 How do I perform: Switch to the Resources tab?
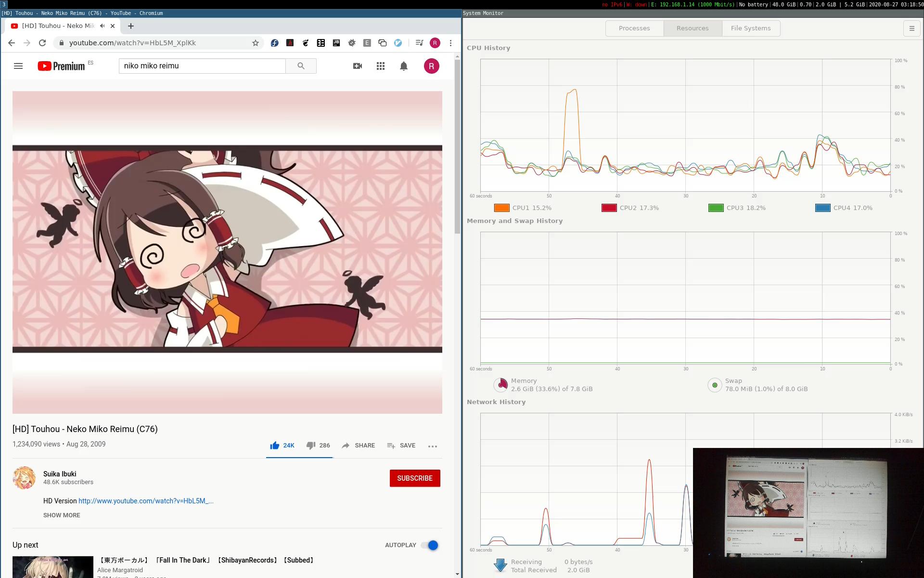[693, 28]
